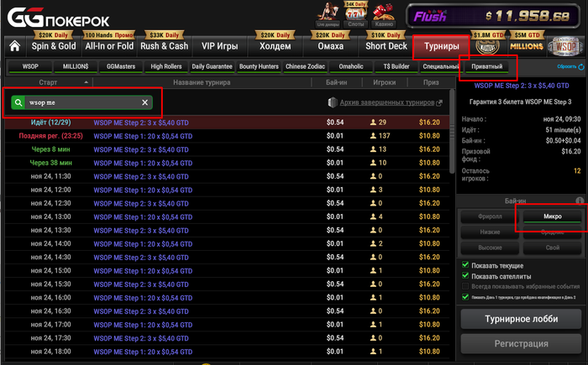Open the VIP Игры tab

[220, 46]
